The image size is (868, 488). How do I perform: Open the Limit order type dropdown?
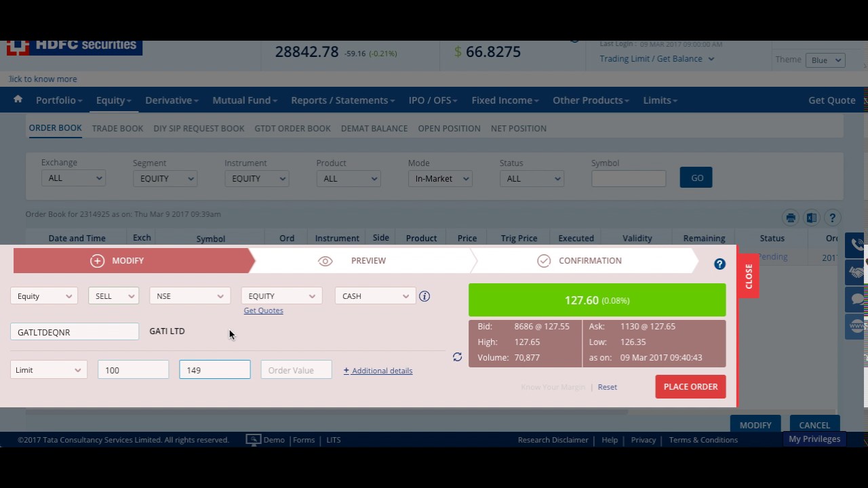(48, 369)
